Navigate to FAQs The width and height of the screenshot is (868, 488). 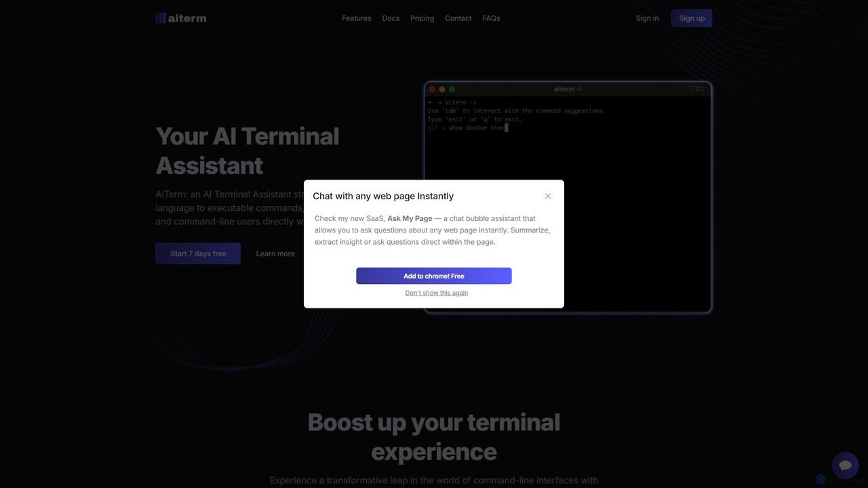point(492,18)
